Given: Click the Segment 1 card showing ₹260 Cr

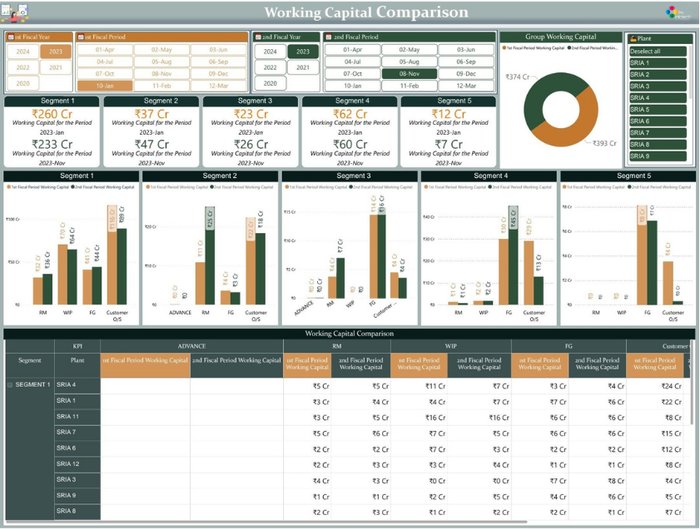Looking at the screenshot, I should 52,132.
